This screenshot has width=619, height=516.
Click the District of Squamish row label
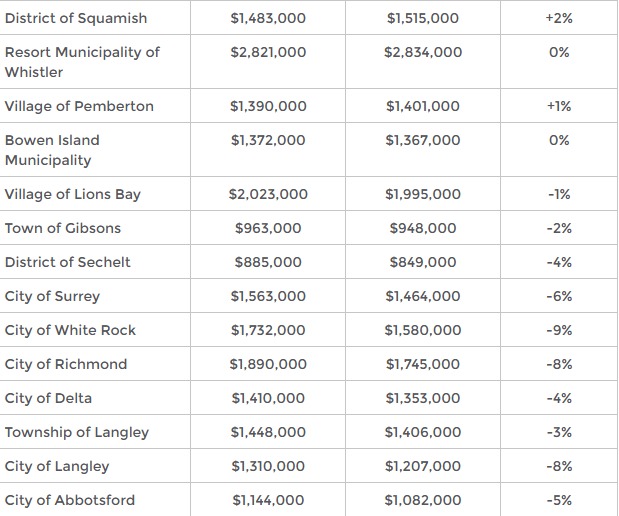(x=75, y=18)
